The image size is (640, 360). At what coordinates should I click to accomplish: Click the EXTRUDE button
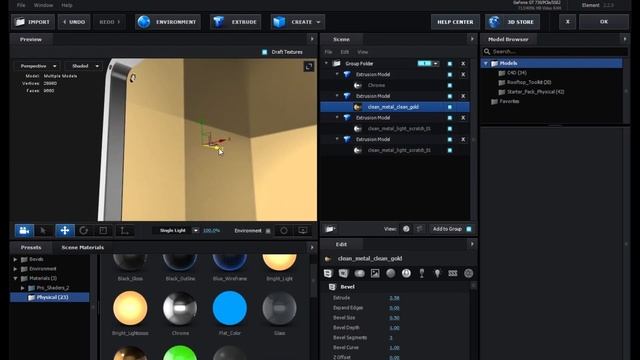tap(236, 22)
